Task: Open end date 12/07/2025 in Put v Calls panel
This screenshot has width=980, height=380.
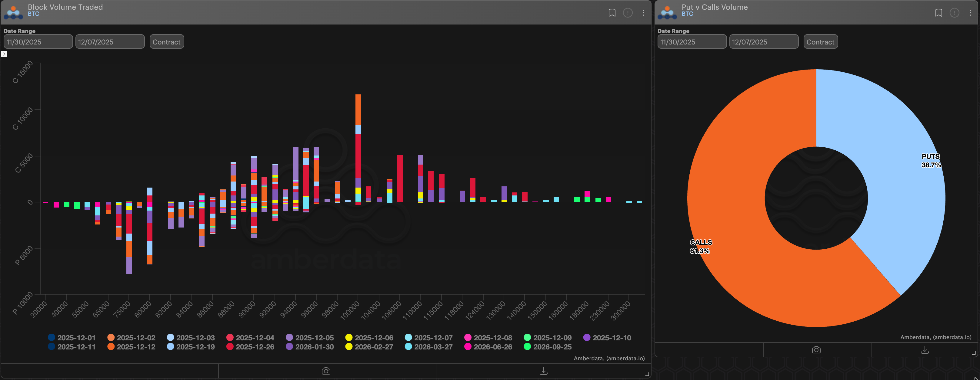Action: pos(764,42)
